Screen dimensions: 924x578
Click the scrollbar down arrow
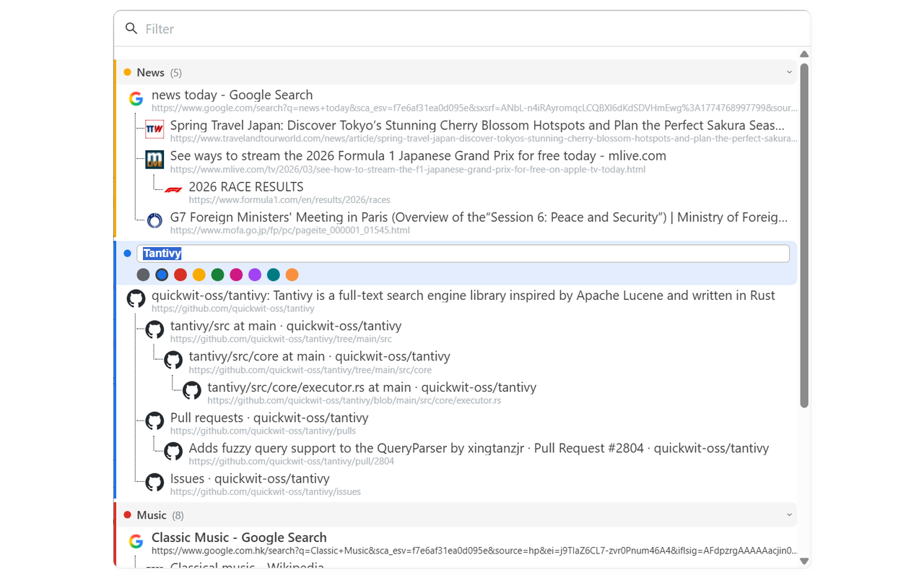coord(804,561)
